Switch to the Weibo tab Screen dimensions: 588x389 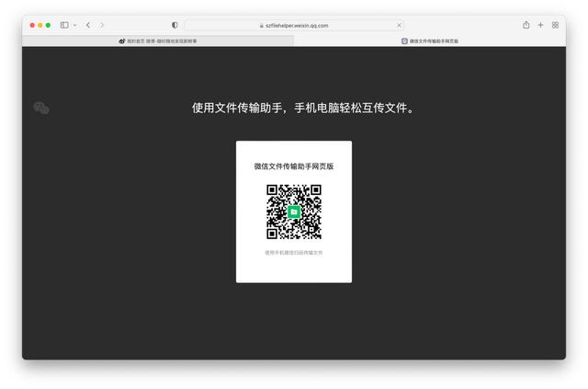pos(158,41)
